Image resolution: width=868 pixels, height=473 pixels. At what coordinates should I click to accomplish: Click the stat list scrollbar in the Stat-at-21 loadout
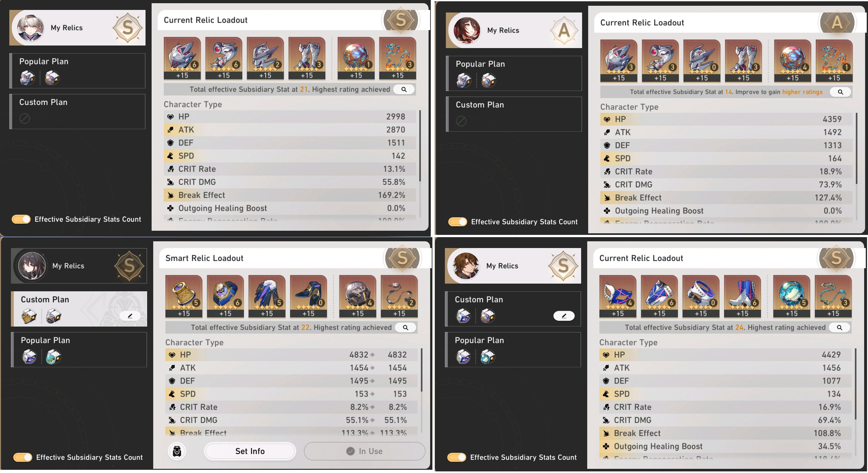[420, 145]
